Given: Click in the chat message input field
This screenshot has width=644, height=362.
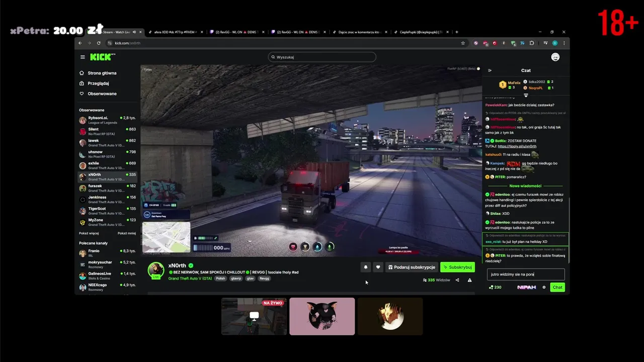Looking at the screenshot, I should pos(526,275).
